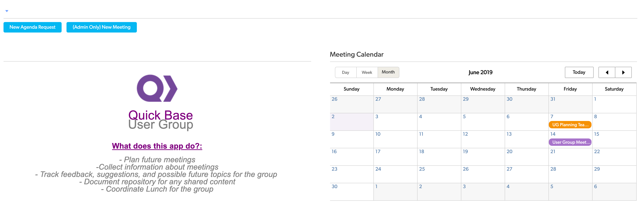The image size is (644, 214).
Task: Select the Month view tab
Action: [x=388, y=72]
